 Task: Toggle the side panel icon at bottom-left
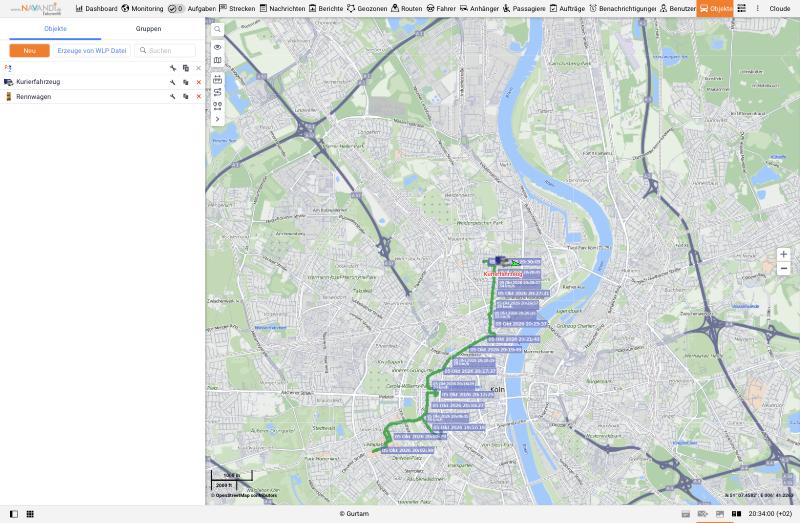[14, 514]
